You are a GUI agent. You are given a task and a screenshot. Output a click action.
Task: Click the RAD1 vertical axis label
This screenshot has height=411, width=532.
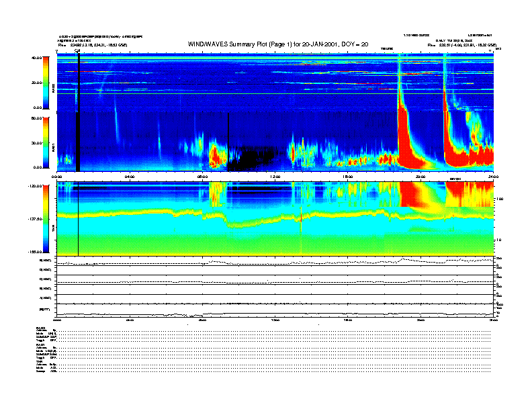tap(53, 148)
